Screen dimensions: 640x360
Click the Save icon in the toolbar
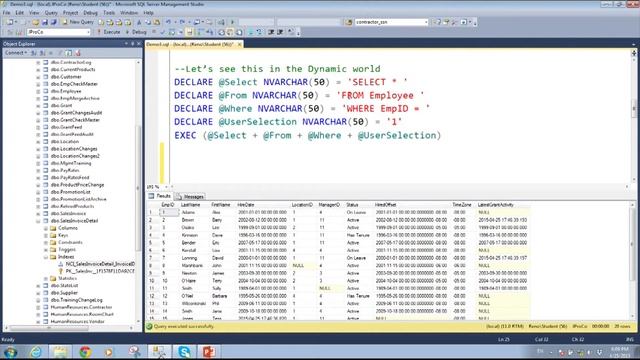click(x=45, y=22)
